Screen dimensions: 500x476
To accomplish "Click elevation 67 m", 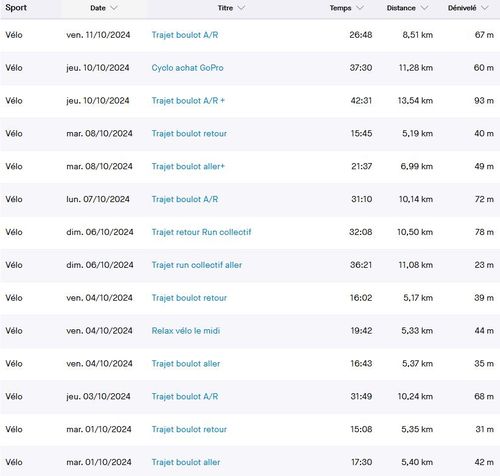I will (484, 35).
